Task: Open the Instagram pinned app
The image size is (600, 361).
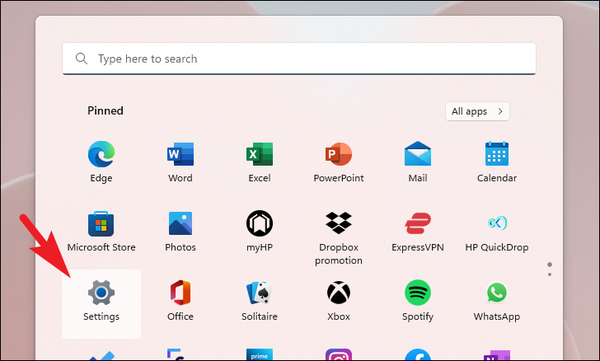Action: [x=339, y=354]
